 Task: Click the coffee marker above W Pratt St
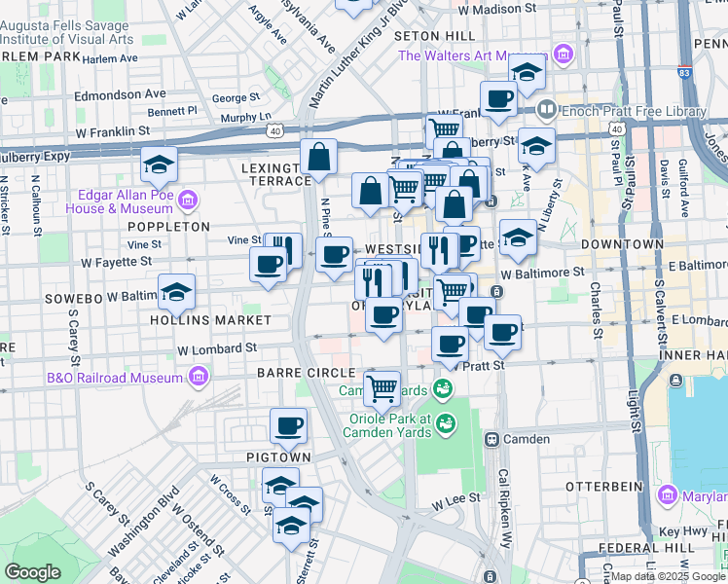[450, 346]
